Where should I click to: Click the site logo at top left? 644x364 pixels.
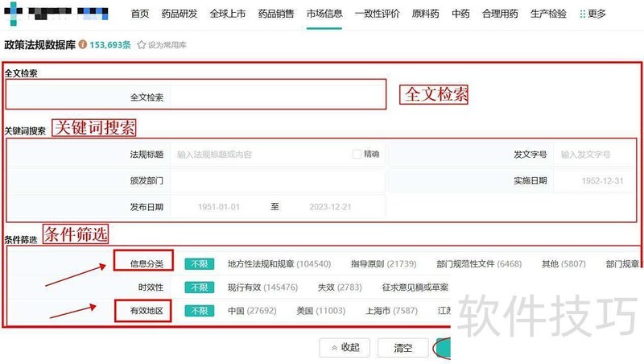[x=12, y=14]
